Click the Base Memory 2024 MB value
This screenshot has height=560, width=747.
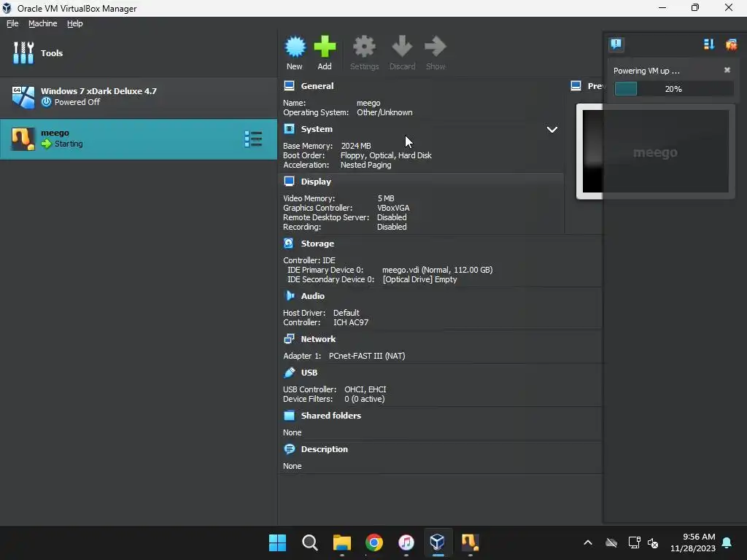coord(356,146)
